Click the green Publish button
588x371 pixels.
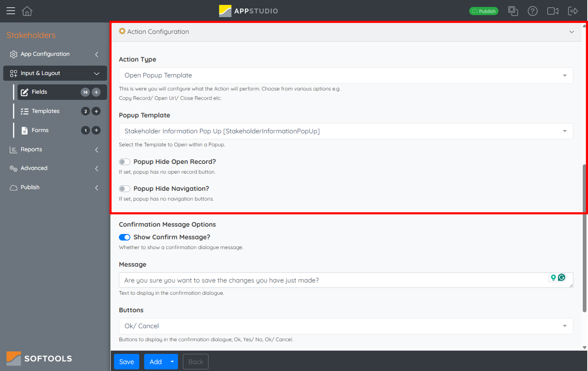[x=483, y=11]
